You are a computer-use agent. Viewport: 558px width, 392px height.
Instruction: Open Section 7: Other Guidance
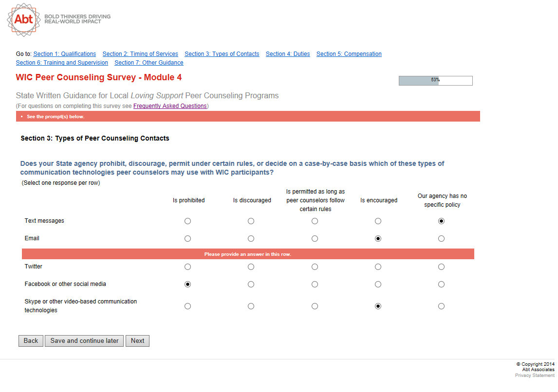[x=149, y=63]
